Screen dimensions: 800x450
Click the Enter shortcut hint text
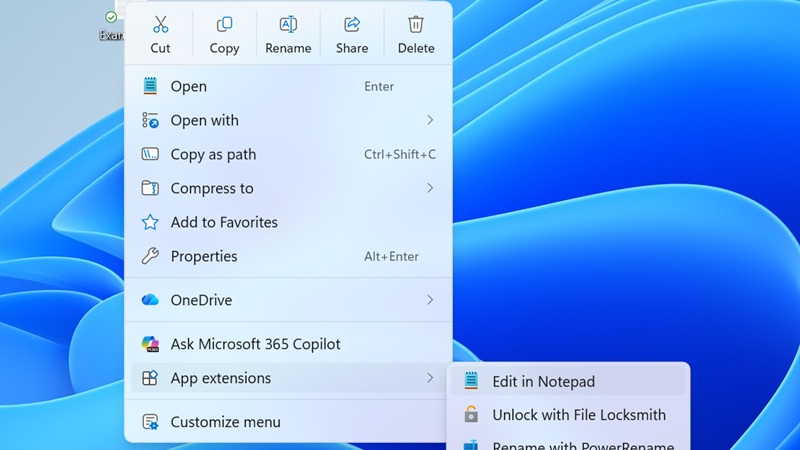(379, 86)
